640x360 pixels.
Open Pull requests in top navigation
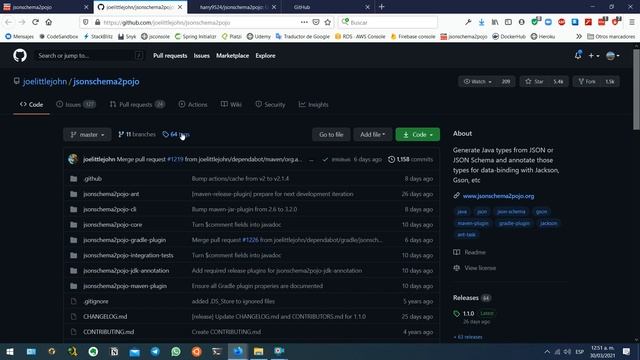click(x=170, y=56)
